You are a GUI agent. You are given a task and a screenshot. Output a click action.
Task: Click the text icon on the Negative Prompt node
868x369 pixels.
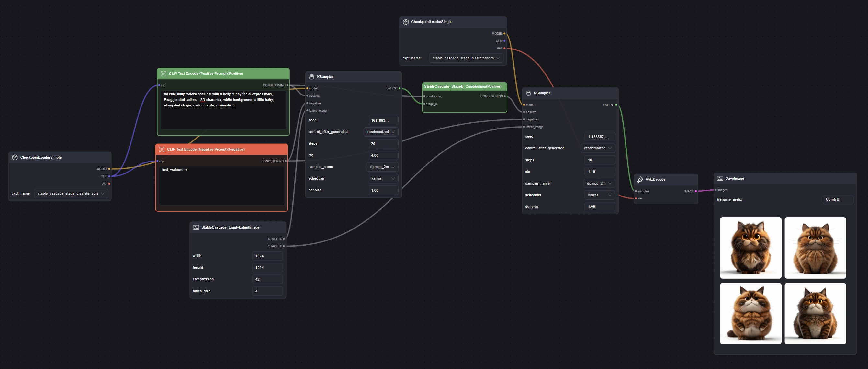pos(162,149)
